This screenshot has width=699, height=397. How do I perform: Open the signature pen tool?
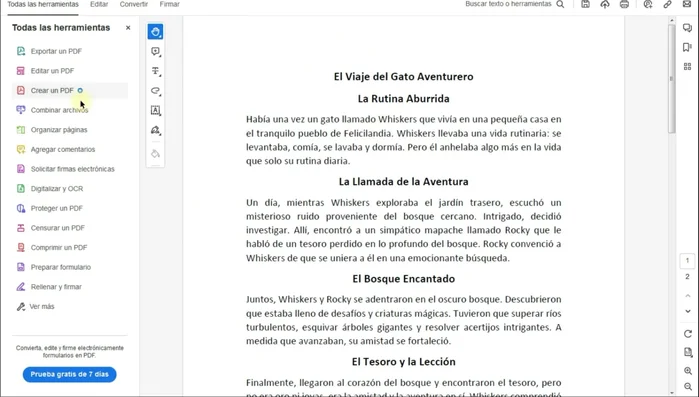coord(155,130)
